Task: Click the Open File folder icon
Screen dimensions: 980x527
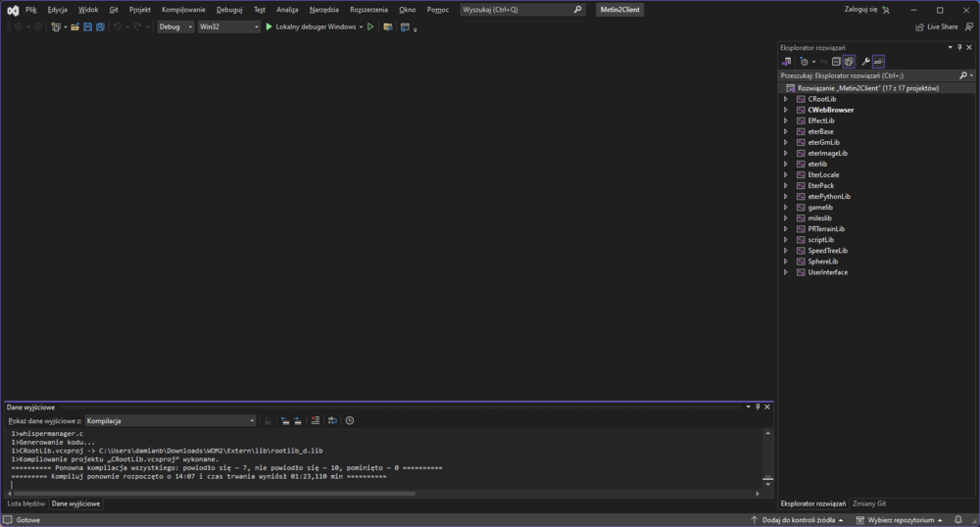Action: click(x=75, y=26)
